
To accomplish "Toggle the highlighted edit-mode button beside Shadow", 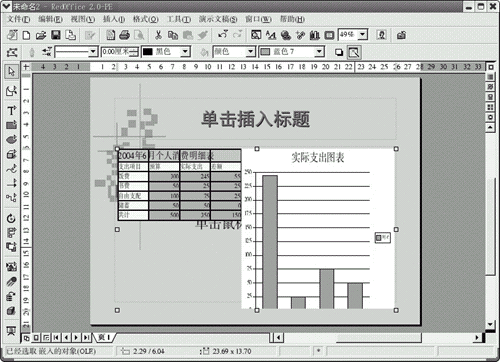I will [354, 52].
